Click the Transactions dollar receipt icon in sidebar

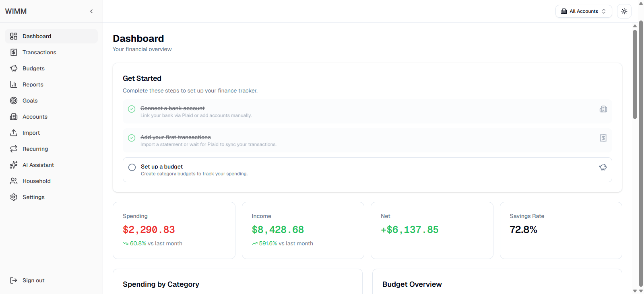(14, 52)
